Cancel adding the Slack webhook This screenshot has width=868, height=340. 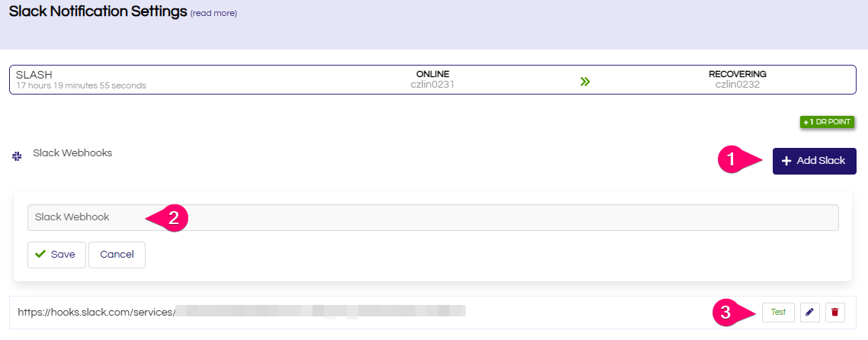tap(117, 255)
